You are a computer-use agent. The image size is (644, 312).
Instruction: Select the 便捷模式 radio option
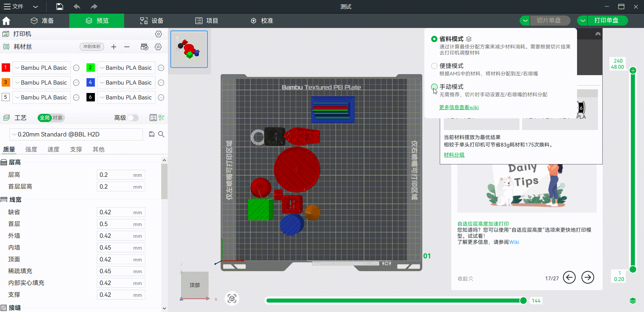coord(434,66)
